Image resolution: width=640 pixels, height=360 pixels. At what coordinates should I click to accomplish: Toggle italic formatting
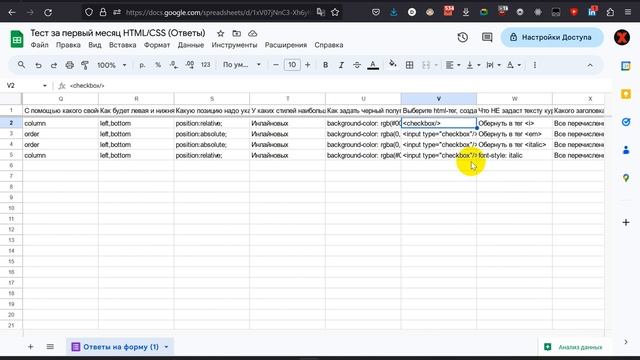pos(341,65)
